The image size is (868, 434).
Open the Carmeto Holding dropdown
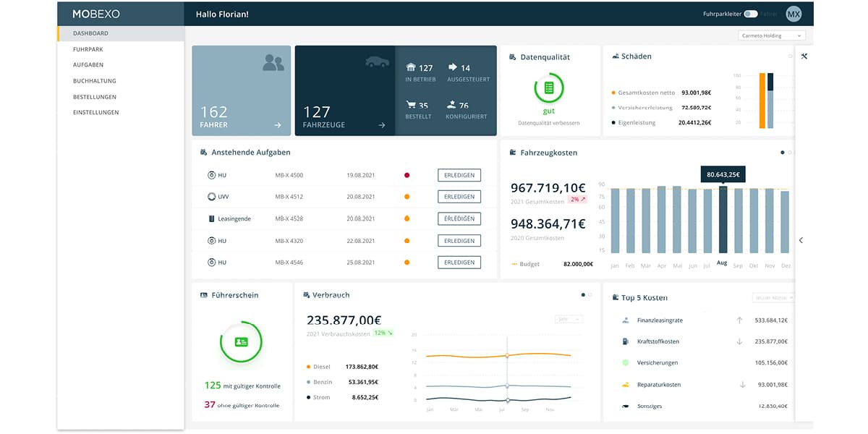pyautogui.click(x=771, y=35)
